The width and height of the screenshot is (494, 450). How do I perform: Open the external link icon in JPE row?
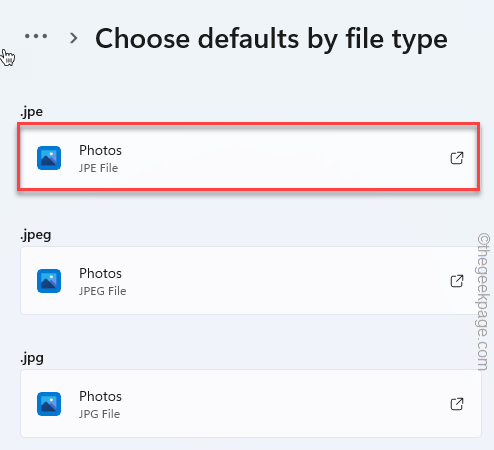[x=457, y=158]
